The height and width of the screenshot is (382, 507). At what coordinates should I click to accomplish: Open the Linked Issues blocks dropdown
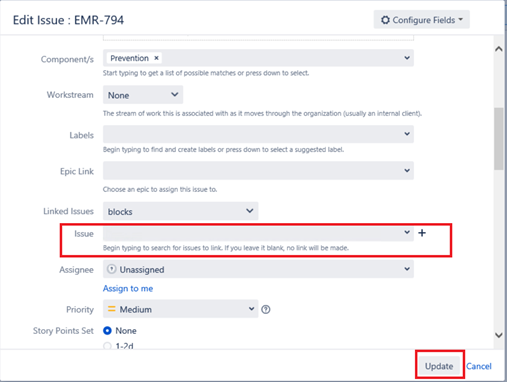(180, 211)
